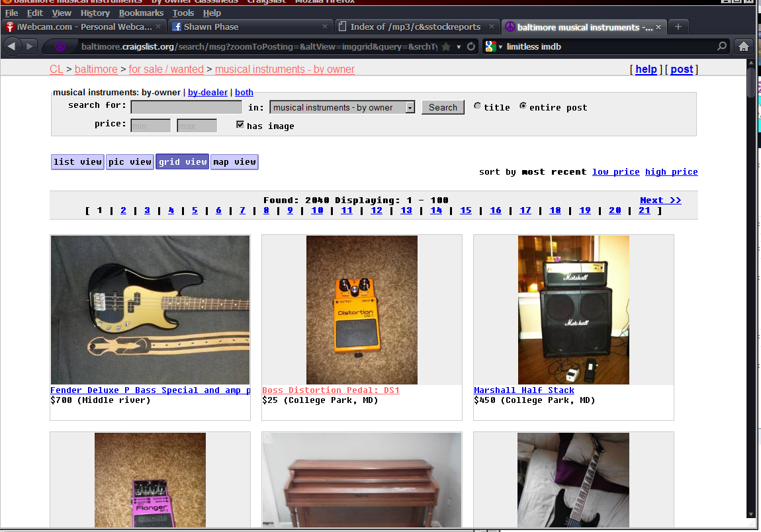The height and width of the screenshot is (532, 761).
Task: Switch to list view
Action: [x=77, y=162]
